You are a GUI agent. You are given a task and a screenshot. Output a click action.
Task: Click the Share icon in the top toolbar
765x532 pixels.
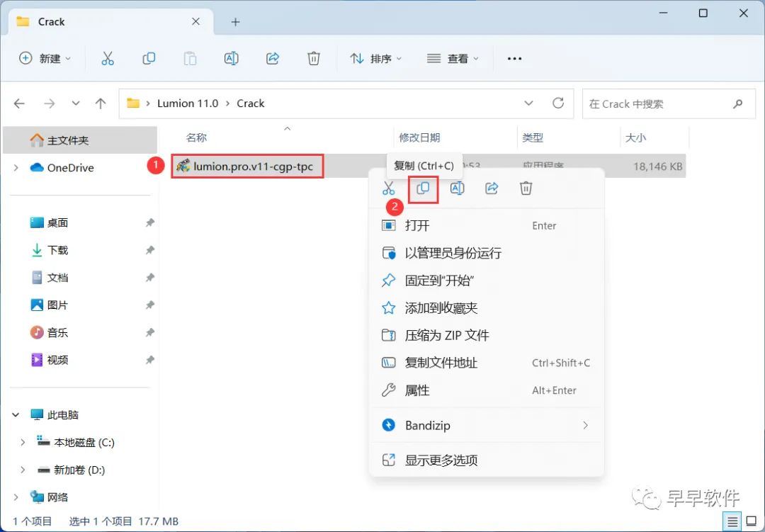coord(273,59)
